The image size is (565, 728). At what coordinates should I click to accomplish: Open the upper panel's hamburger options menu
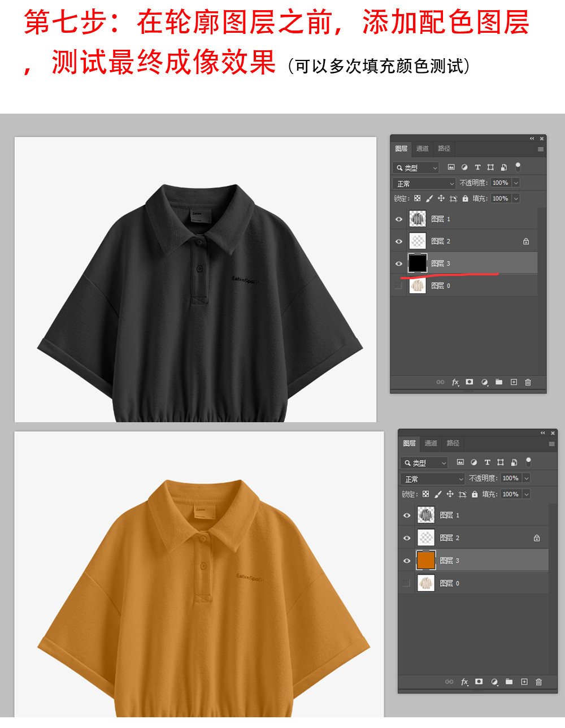tap(541, 149)
